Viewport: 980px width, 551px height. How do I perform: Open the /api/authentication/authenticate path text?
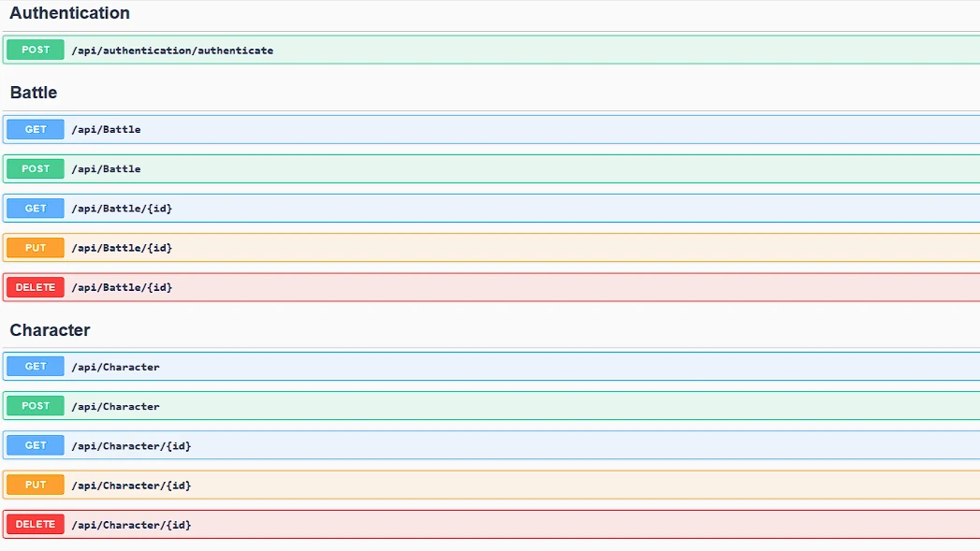click(172, 51)
